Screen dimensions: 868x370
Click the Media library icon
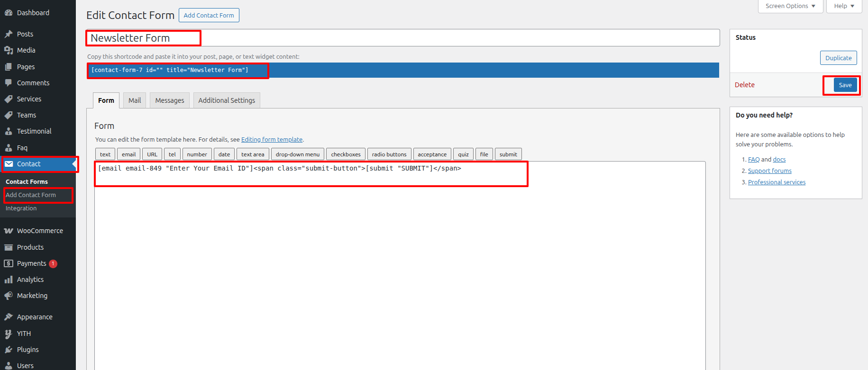tap(9, 50)
